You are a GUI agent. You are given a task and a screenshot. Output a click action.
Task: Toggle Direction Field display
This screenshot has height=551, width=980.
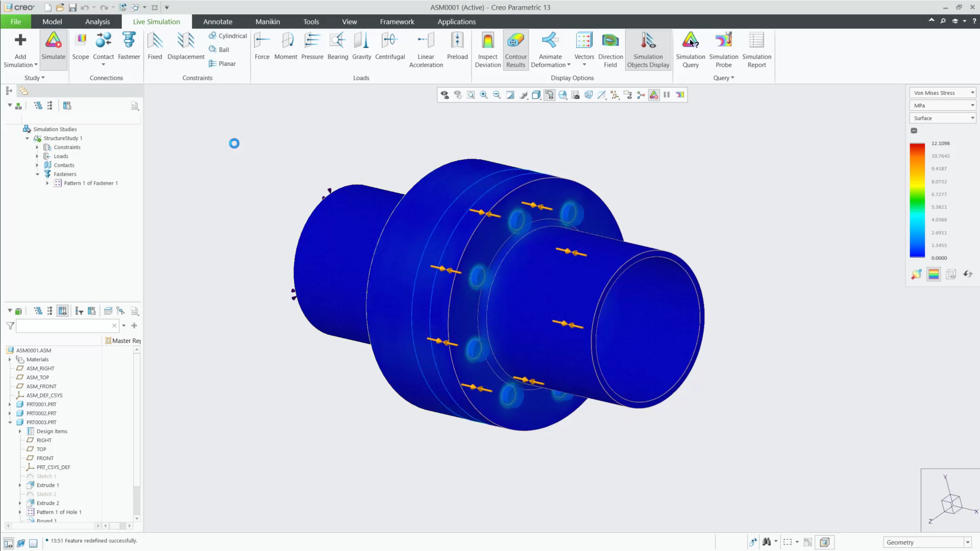[610, 49]
